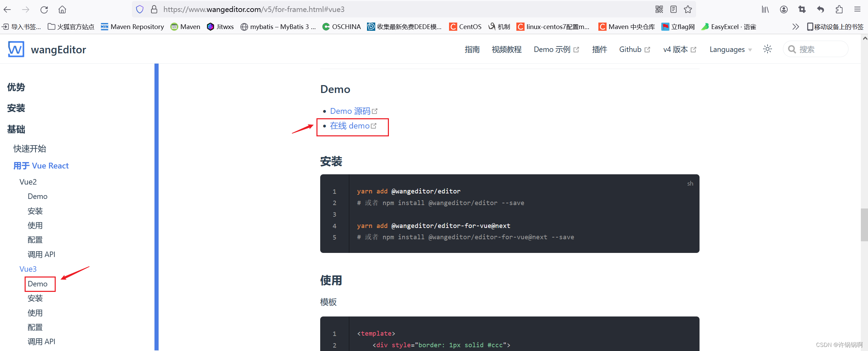This screenshot has height=351, width=868.
Task: Click the browser Forward arrow
Action: pyautogui.click(x=26, y=9)
